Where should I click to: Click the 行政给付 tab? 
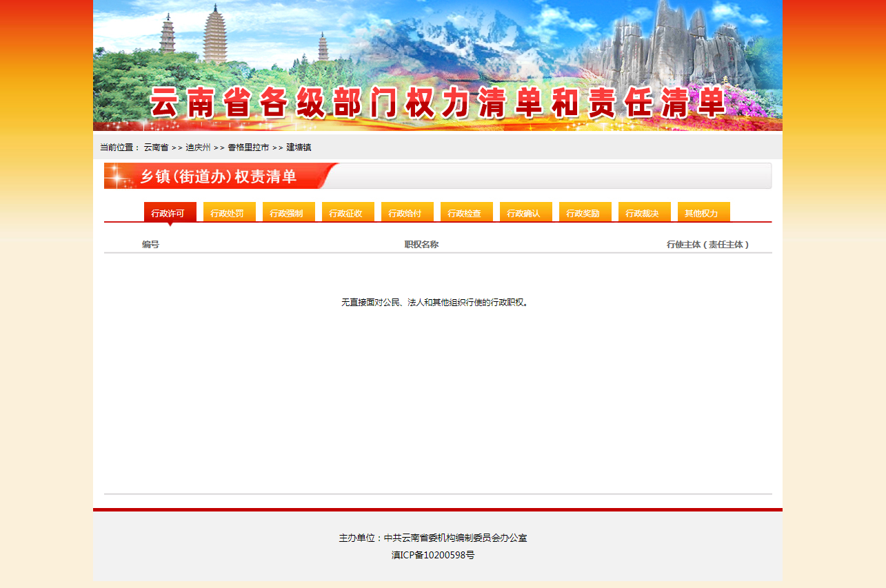(x=407, y=213)
